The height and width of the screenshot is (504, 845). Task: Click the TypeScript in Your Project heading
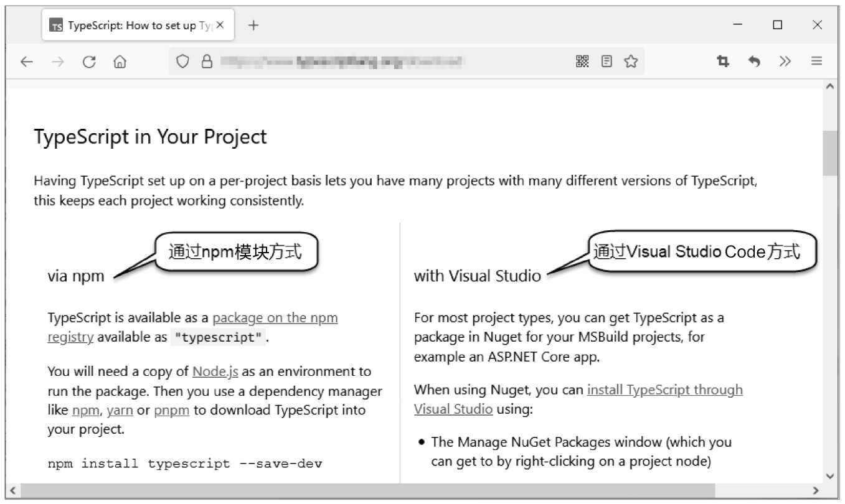click(150, 136)
